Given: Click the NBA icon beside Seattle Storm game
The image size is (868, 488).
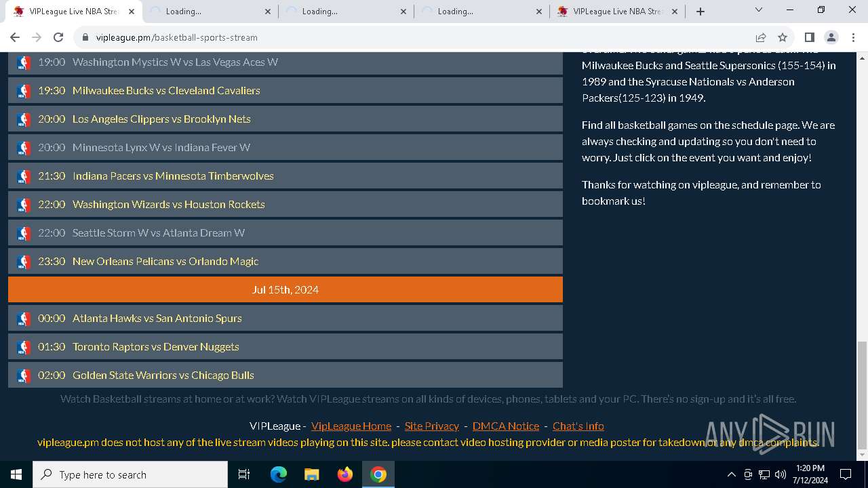Looking at the screenshot, I should pos(24,233).
